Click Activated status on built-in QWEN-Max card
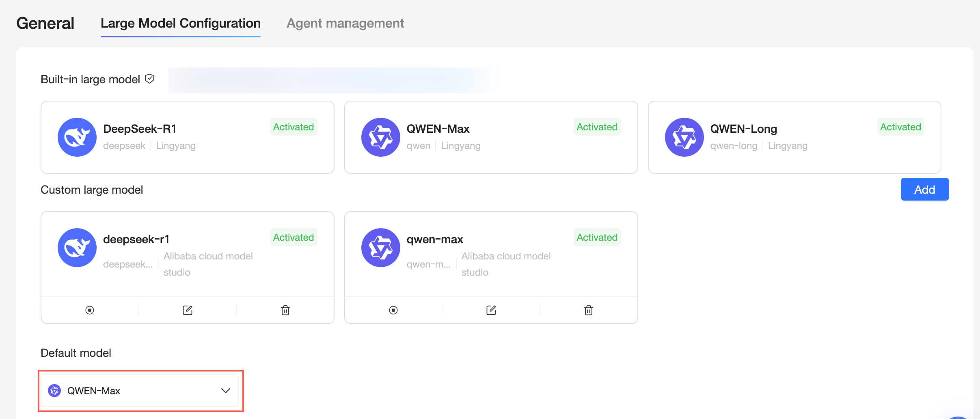Viewport: 980px width, 419px height. [x=597, y=127]
